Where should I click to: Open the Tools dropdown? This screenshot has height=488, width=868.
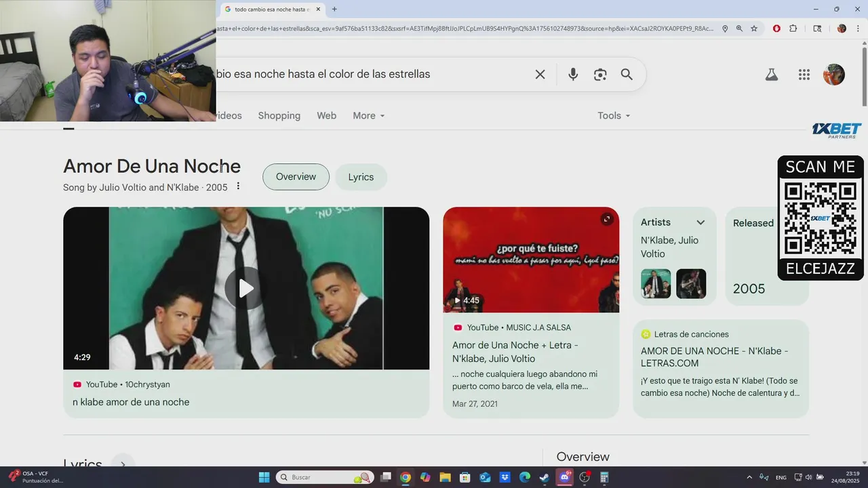click(x=614, y=116)
